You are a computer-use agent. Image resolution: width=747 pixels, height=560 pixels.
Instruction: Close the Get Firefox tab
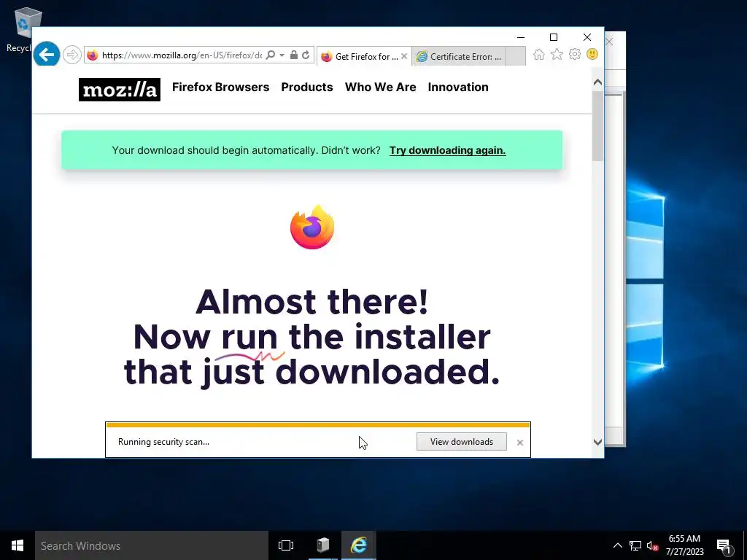[404, 56]
